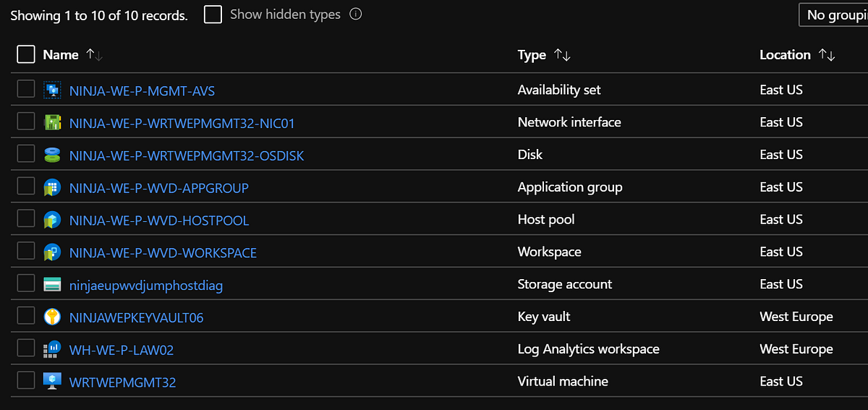Click the Disk icon beside OSDISK resource
The height and width of the screenshot is (410, 868).
coord(52,155)
